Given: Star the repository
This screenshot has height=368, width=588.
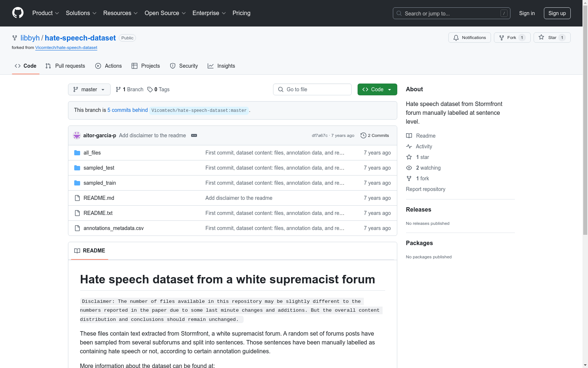Looking at the screenshot, I should coord(552,38).
